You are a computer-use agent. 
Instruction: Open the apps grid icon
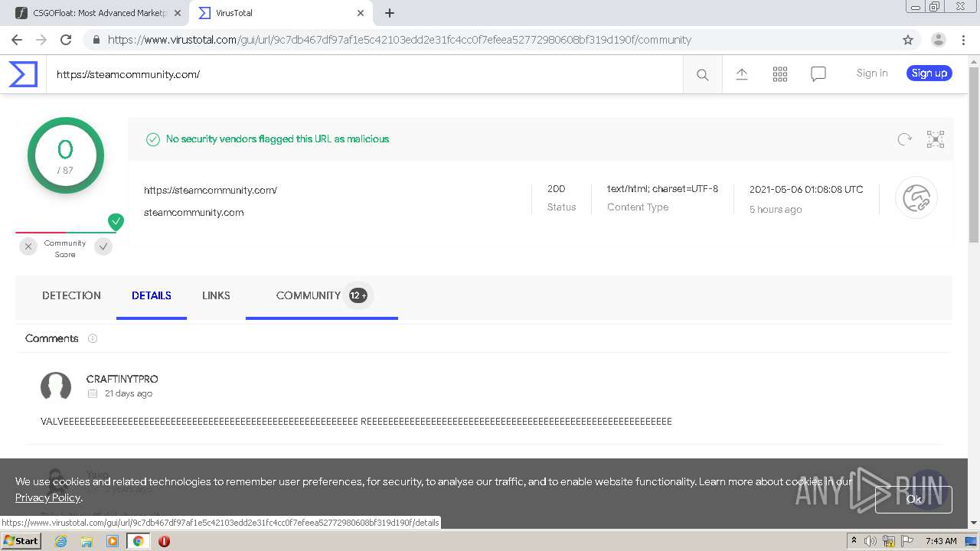point(780,73)
